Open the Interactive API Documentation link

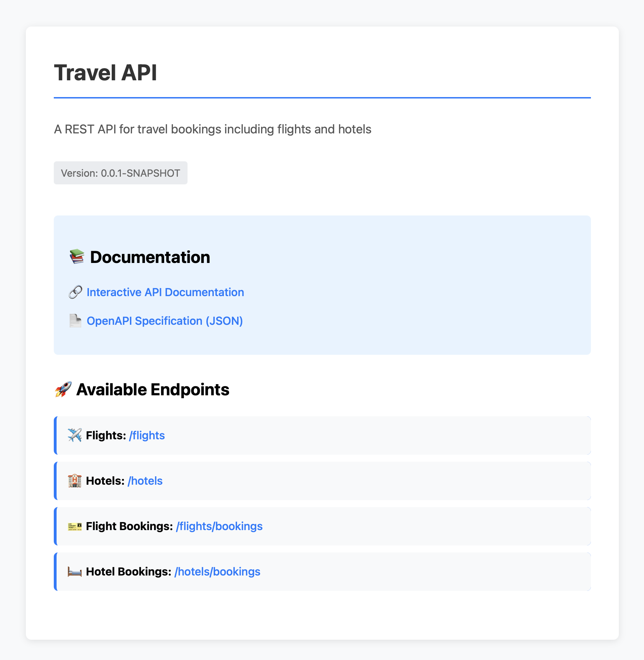pos(165,292)
